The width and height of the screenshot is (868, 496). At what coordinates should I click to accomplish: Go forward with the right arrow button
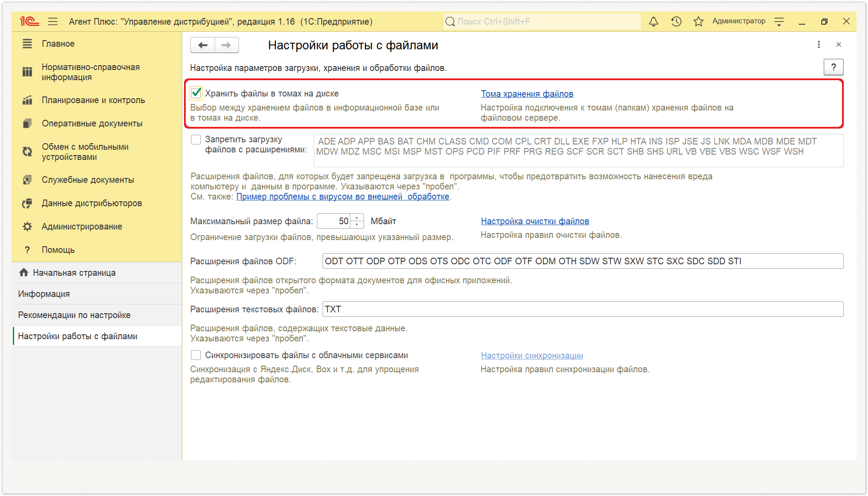click(226, 45)
